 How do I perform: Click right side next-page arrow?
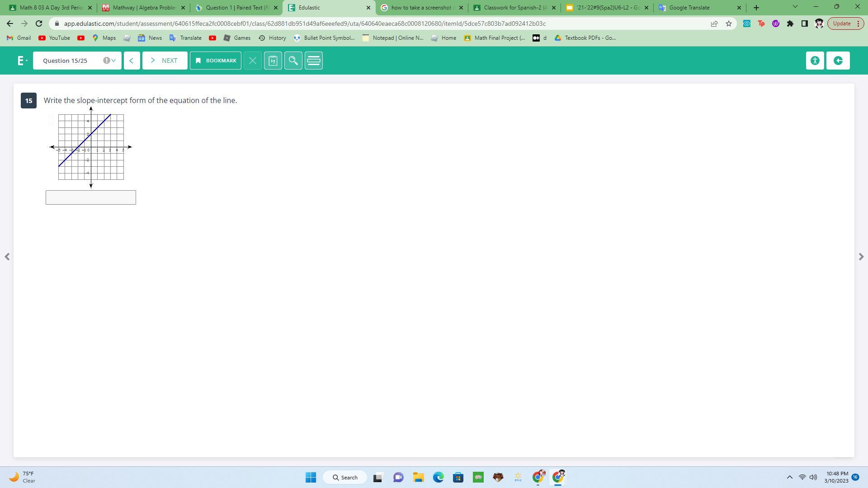click(x=861, y=257)
